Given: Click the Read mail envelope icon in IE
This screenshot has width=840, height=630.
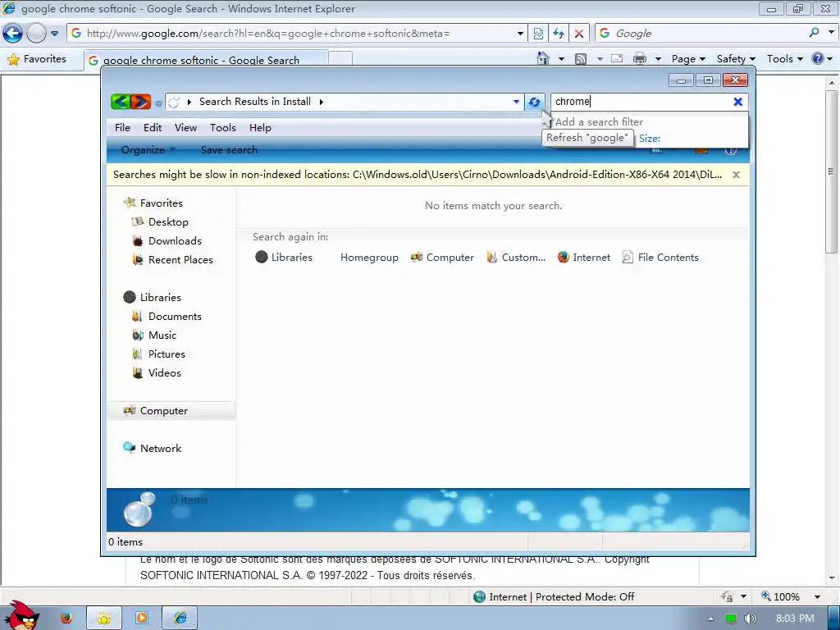Looking at the screenshot, I should pos(617,58).
